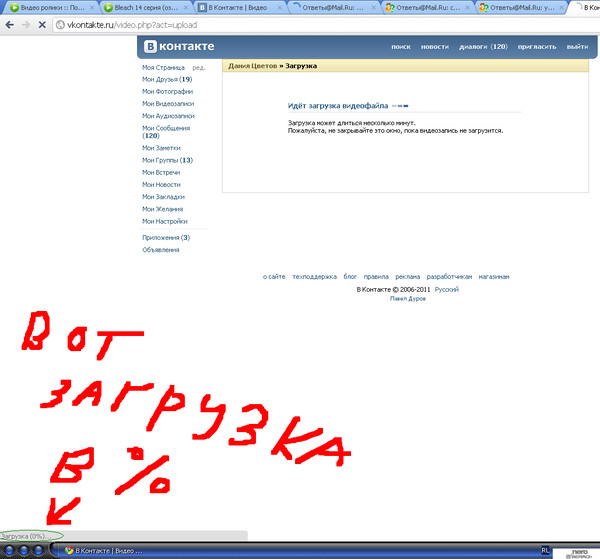The width and height of the screenshot is (600, 559).
Task: Open the блог footer link
Action: [x=350, y=277]
